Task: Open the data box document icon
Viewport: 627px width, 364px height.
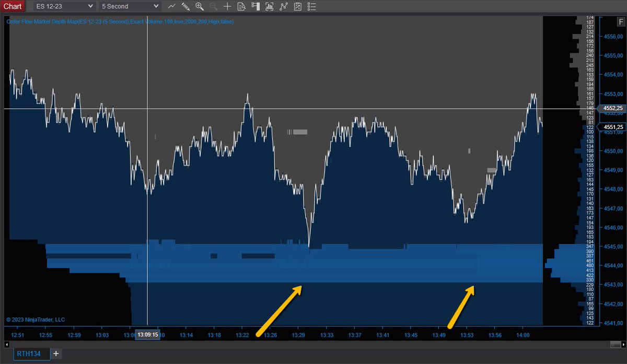Action: coord(241,6)
